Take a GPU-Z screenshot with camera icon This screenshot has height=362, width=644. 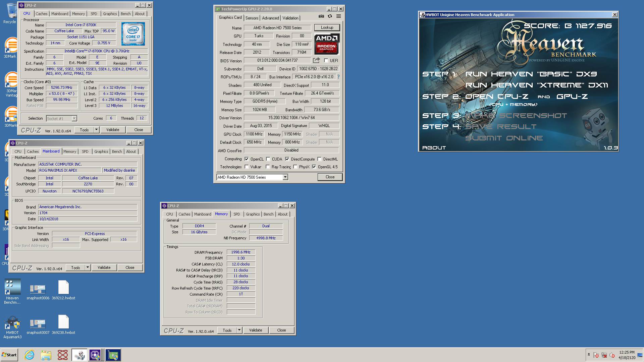pos(321,16)
